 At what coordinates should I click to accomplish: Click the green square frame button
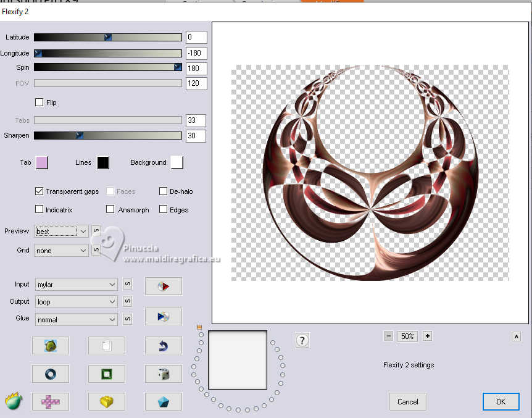107,374
